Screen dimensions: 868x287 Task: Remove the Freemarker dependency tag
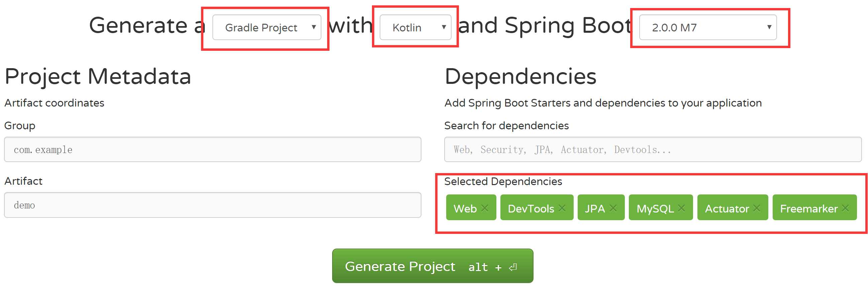(845, 208)
